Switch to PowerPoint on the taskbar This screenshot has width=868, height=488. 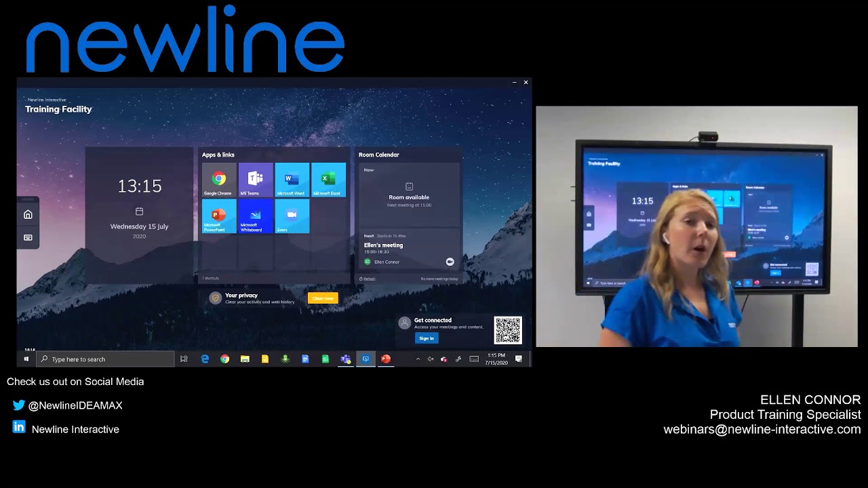(386, 359)
